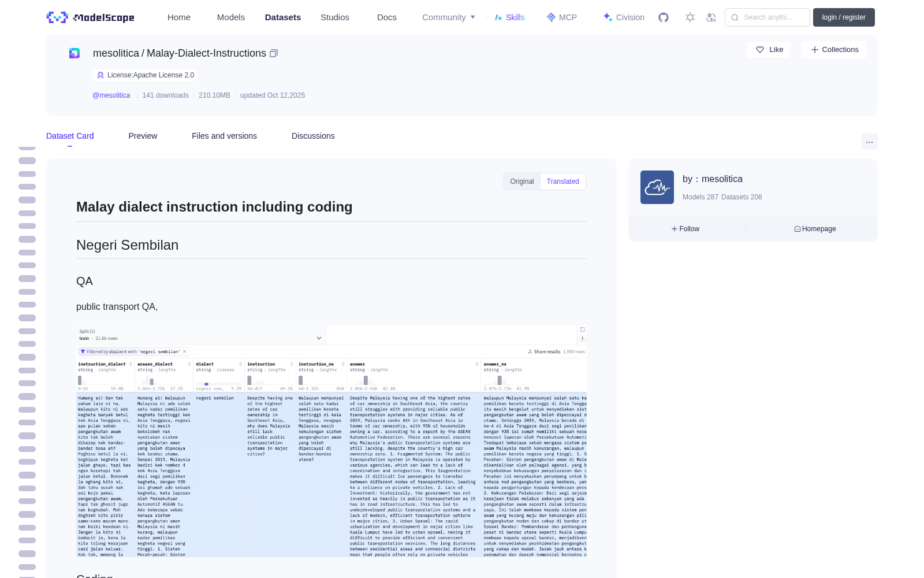
Task: Select the Translated view option
Action: click(562, 181)
